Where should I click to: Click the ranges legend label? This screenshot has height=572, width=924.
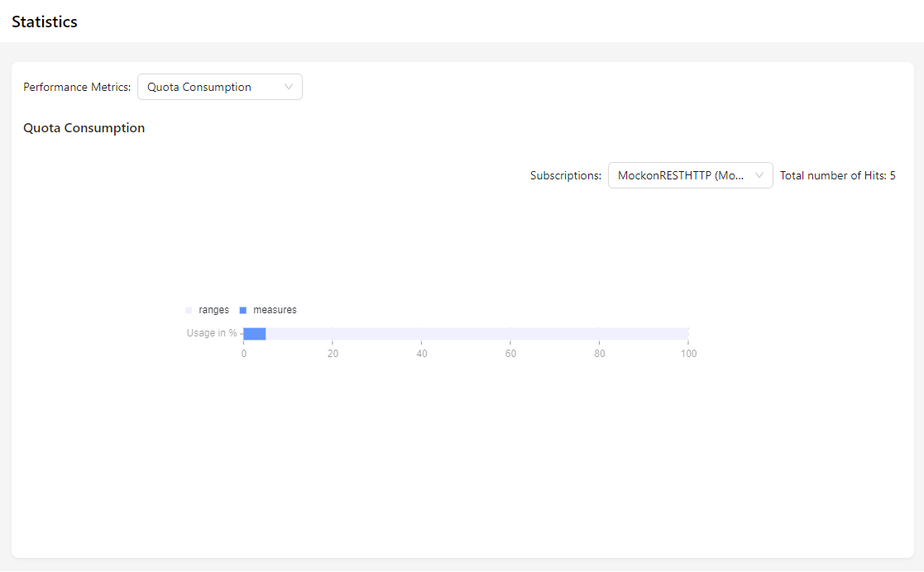click(x=213, y=310)
